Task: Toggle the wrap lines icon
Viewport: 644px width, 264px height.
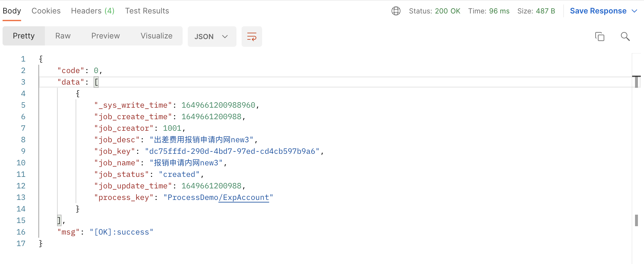Action: (252, 37)
